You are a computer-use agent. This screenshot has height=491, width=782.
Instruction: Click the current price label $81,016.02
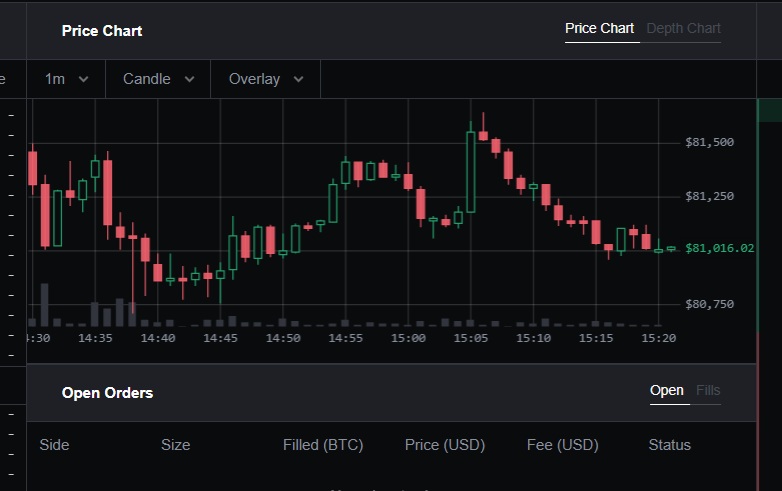(719, 248)
